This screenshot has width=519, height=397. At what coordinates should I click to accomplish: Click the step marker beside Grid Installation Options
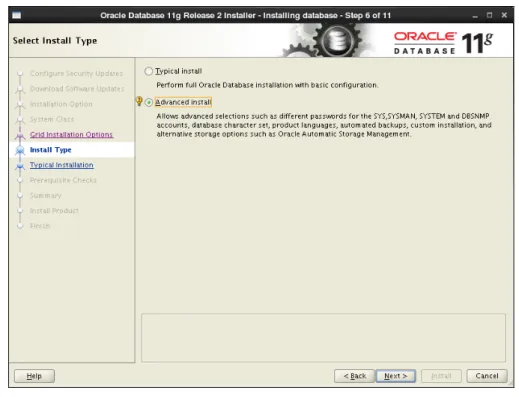20,135
